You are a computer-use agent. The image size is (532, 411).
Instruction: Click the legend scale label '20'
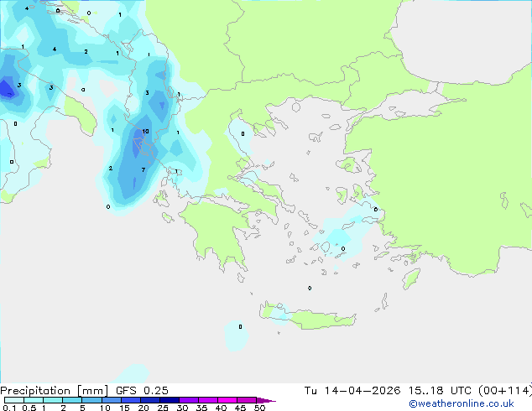(x=143, y=408)
